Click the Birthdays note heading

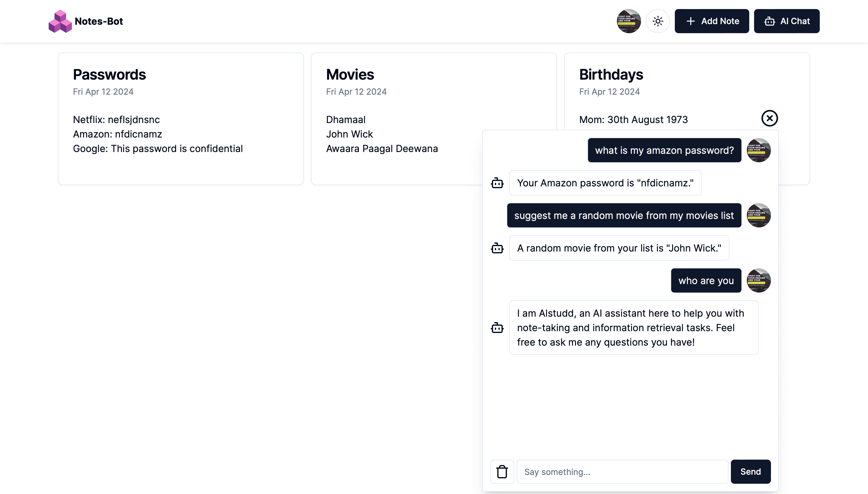point(611,74)
